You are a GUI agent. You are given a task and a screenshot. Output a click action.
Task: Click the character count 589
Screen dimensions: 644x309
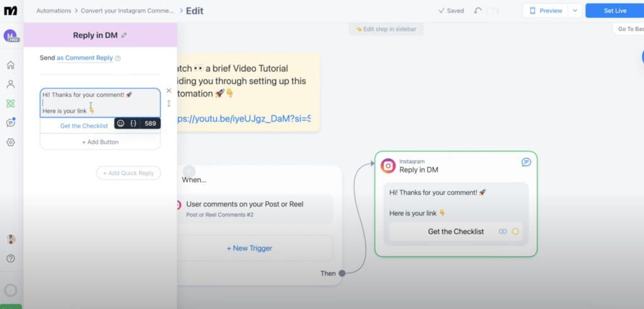[150, 123]
